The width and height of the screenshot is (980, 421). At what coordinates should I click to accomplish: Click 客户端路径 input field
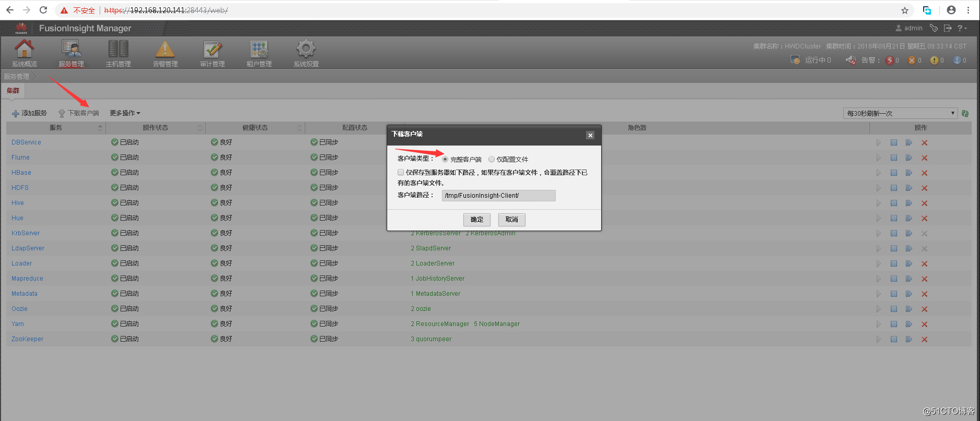498,195
